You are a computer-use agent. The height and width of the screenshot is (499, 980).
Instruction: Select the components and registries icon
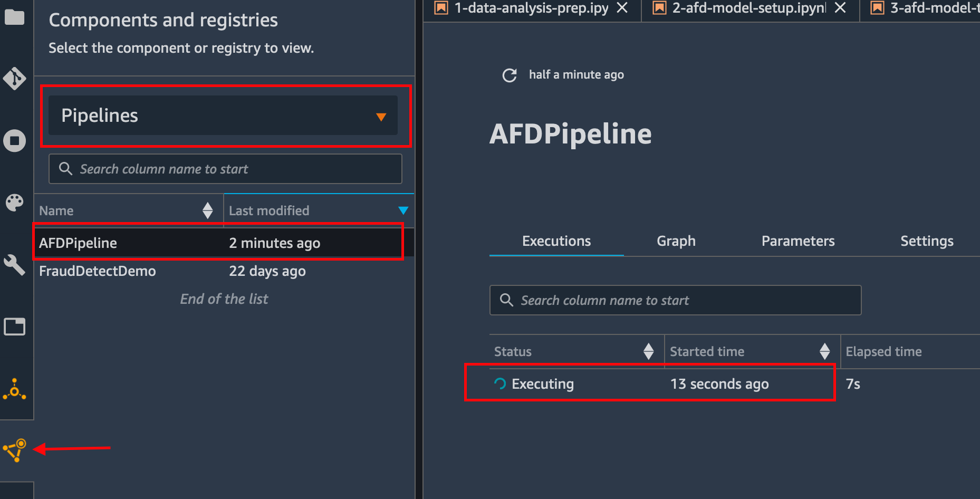click(14, 450)
